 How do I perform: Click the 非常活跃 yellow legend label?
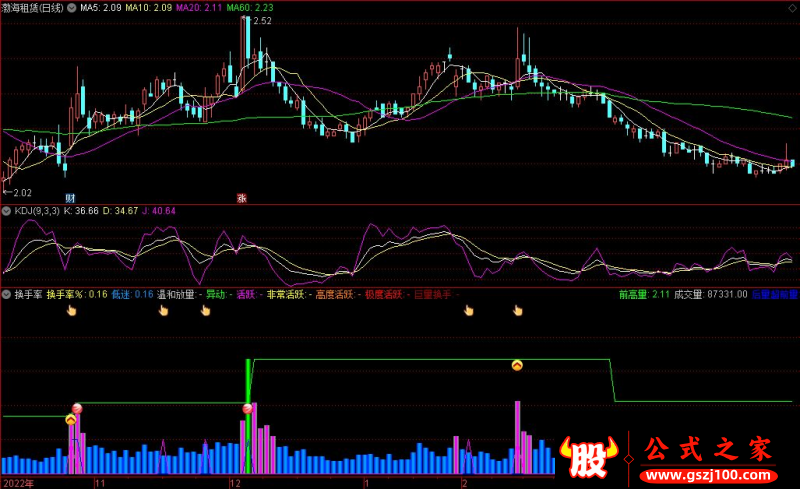pyautogui.click(x=284, y=295)
